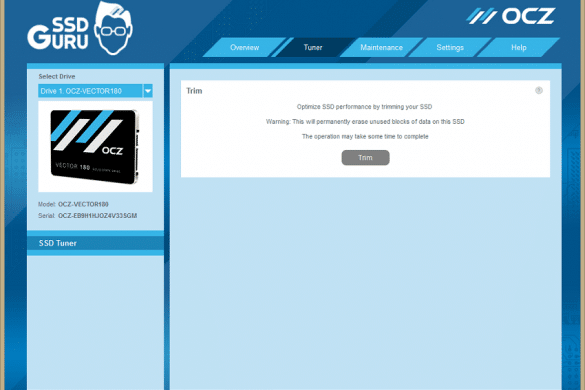
Task: Click the Trim panel help icon
Action: click(539, 90)
